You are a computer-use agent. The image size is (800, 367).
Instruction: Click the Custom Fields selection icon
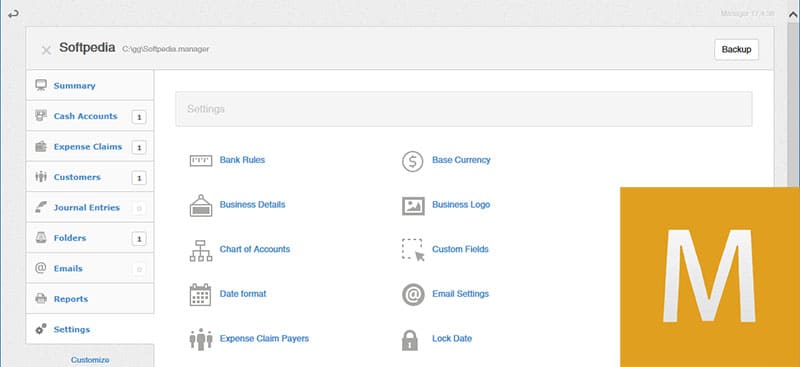tap(413, 250)
